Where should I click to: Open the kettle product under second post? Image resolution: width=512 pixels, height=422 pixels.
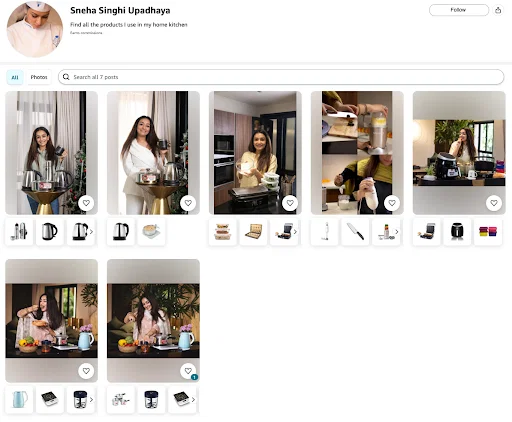point(121,231)
